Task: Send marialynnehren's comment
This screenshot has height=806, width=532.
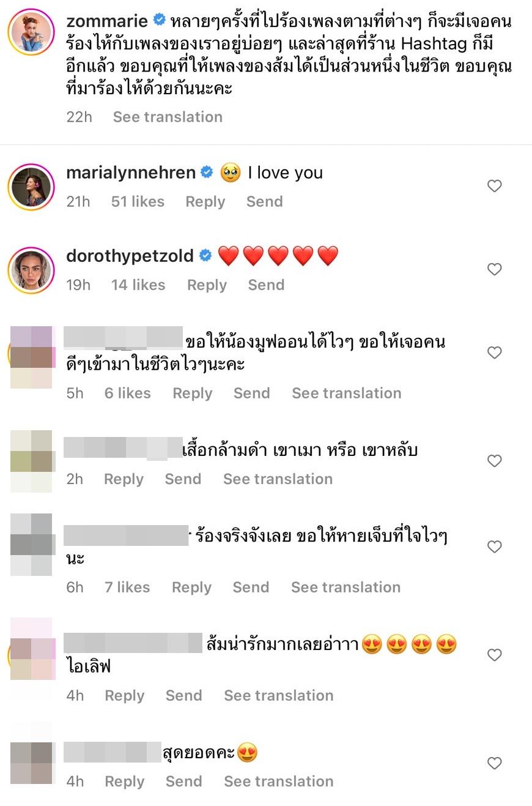Action: click(265, 201)
